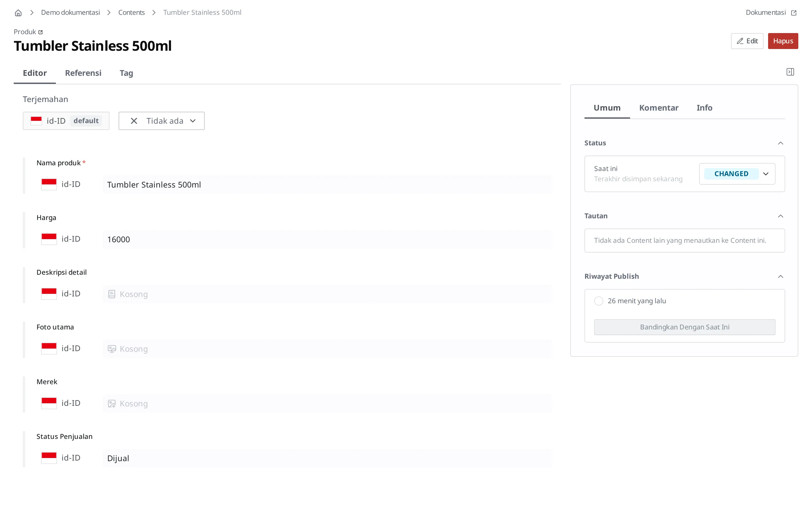
Task: Collapse the Tautan section
Action: click(780, 216)
